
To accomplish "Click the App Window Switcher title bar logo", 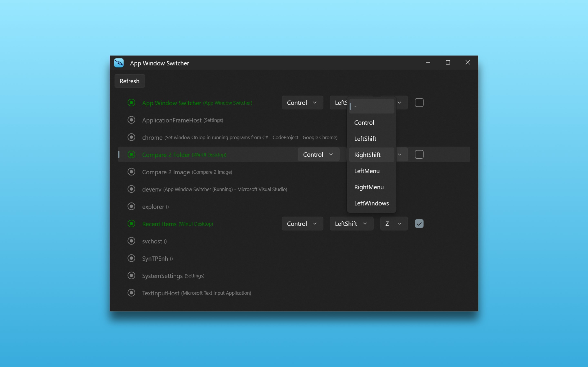I will point(119,63).
